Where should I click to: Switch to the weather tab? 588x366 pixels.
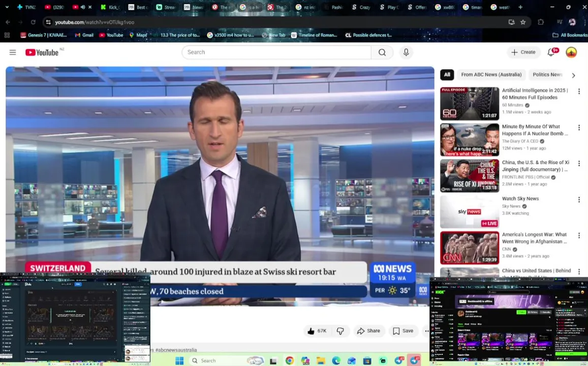500,7
